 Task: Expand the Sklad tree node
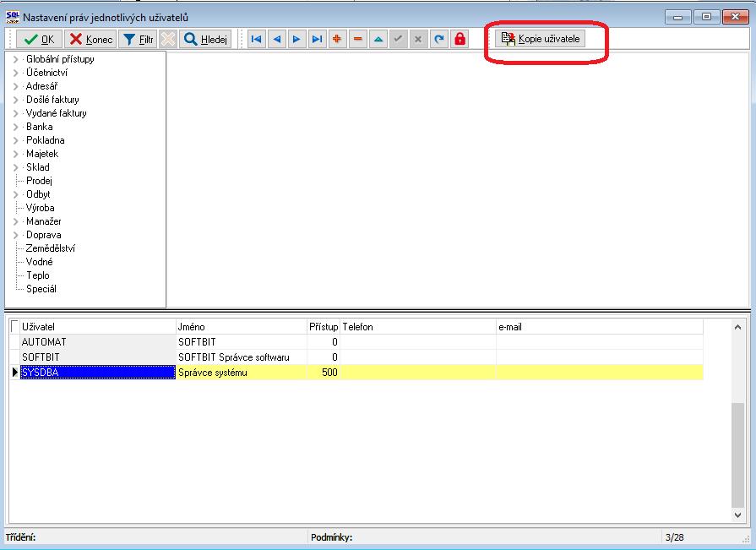[15, 167]
